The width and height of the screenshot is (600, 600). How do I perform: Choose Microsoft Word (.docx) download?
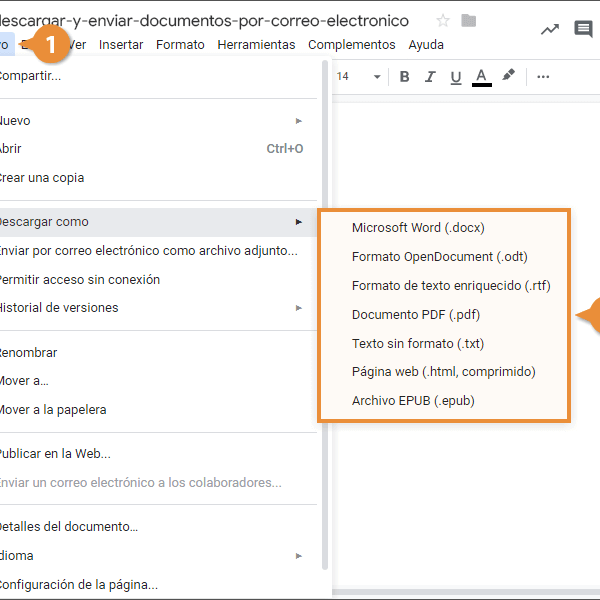click(418, 228)
